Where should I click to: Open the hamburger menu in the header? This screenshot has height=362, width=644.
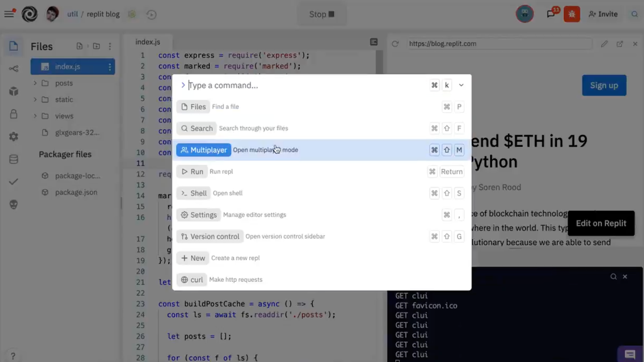click(x=9, y=14)
